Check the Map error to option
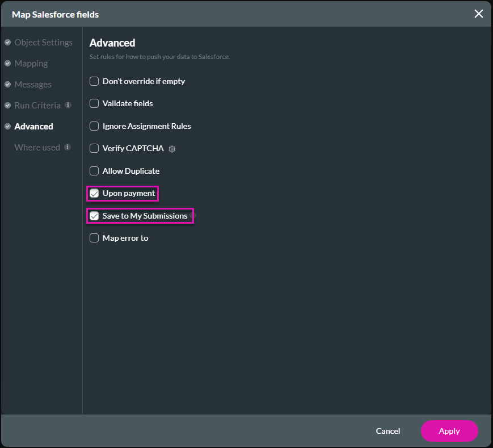 94,238
